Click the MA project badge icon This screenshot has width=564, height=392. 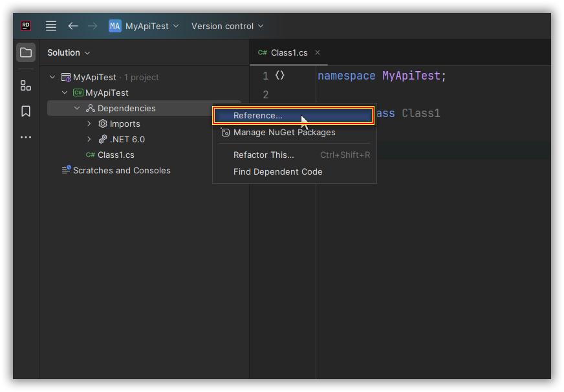115,26
